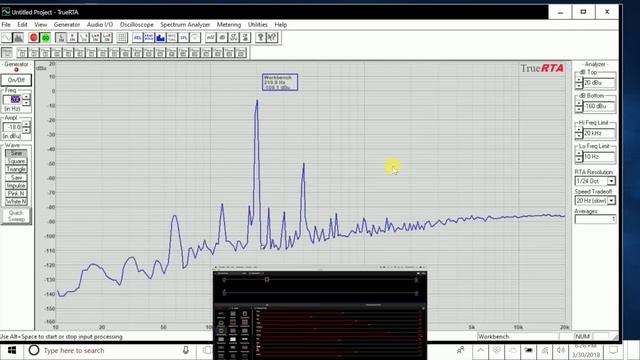Click the dB Bottom -160 dBu field
This screenshot has height=360, width=640.
pyautogui.click(x=599, y=107)
